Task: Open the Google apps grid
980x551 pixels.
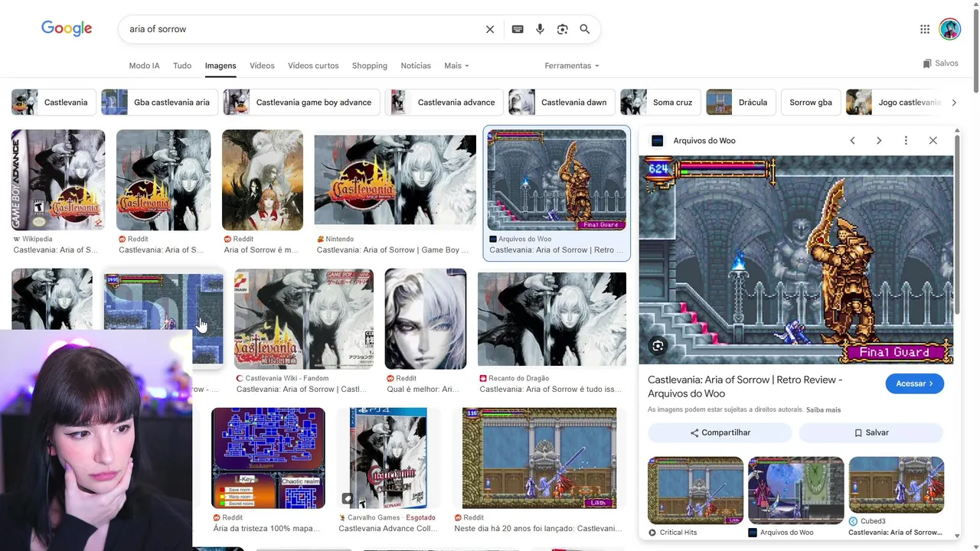Action: tap(925, 29)
